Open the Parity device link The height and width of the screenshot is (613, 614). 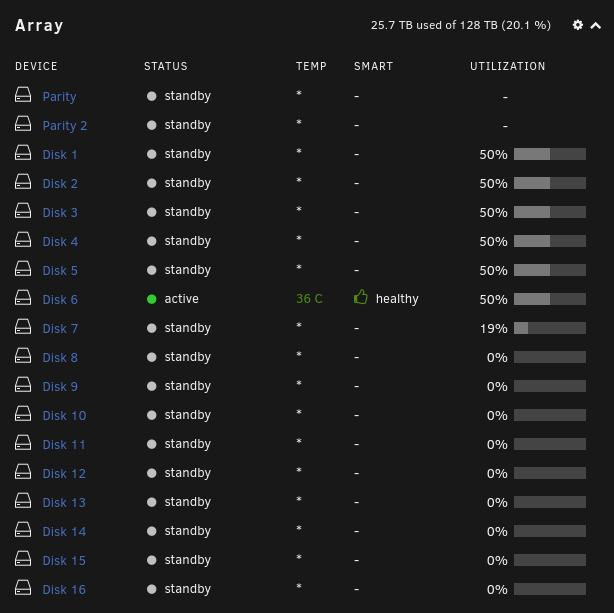(x=60, y=96)
